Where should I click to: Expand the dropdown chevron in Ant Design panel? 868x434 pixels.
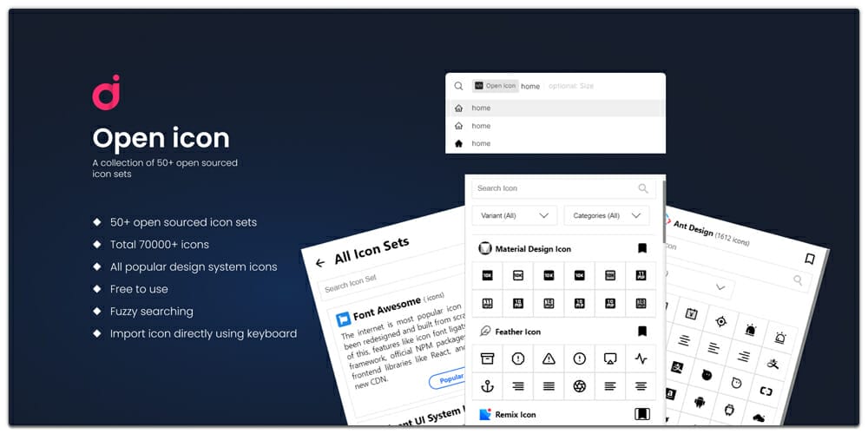[720, 287]
